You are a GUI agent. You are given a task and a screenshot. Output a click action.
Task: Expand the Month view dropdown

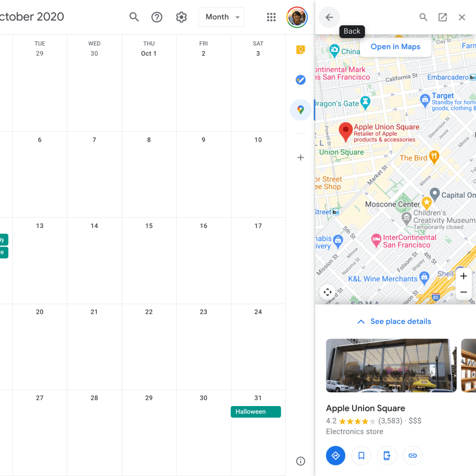[221, 17]
